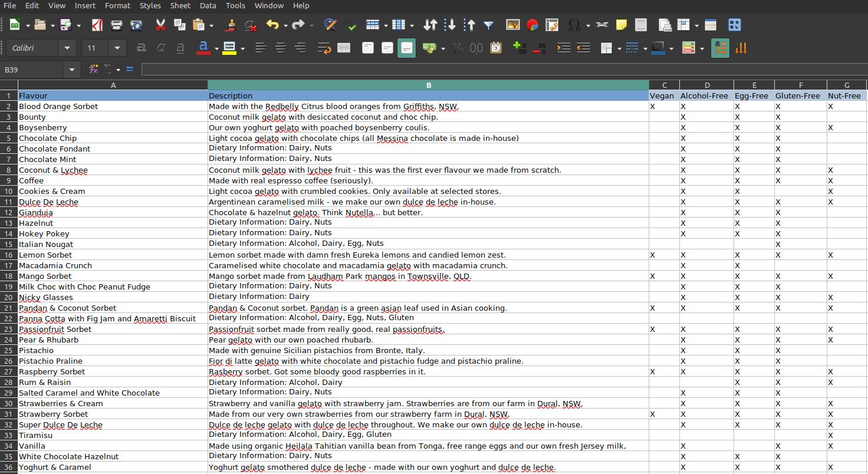Image resolution: width=868 pixels, height=474 pixels.
Task: Apply the red font color
Action: click(203, 48)
